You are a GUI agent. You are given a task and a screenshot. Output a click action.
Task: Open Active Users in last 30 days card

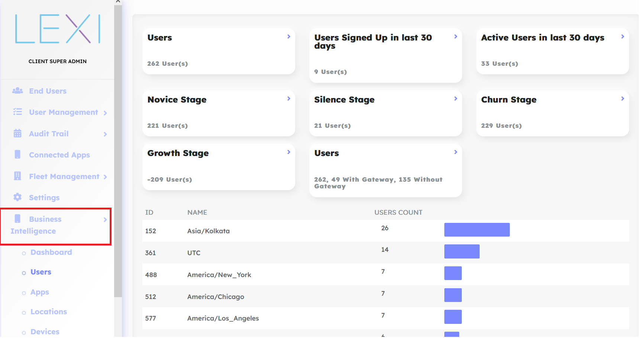[x=622, y=37]
